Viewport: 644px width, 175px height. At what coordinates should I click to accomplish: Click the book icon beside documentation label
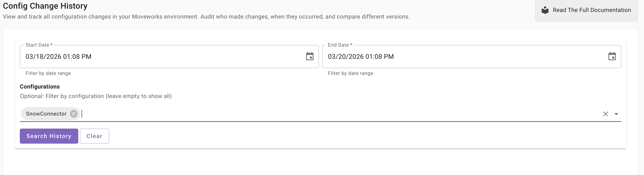pos(545,10)
